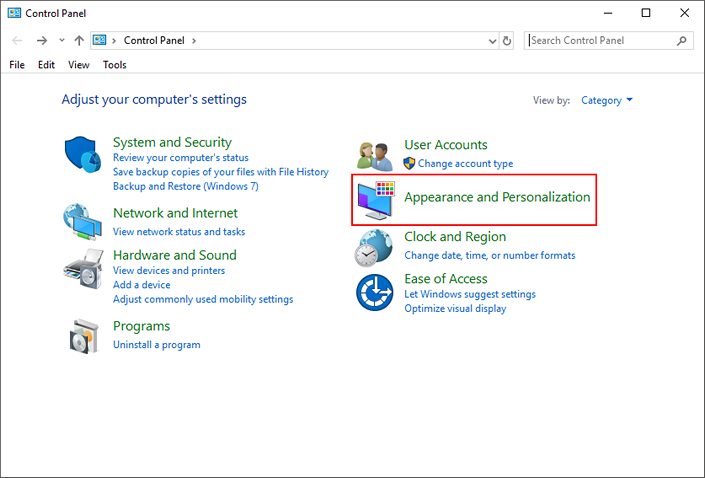Click Let Windows suggest settings
Screen dimensions: 705x478
coord(470,294)
